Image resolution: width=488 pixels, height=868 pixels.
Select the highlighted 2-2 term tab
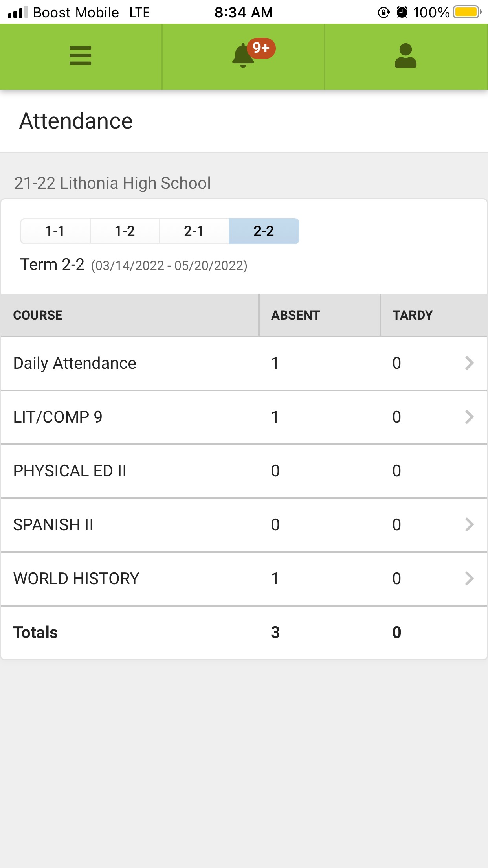click(x=264, y=231)
